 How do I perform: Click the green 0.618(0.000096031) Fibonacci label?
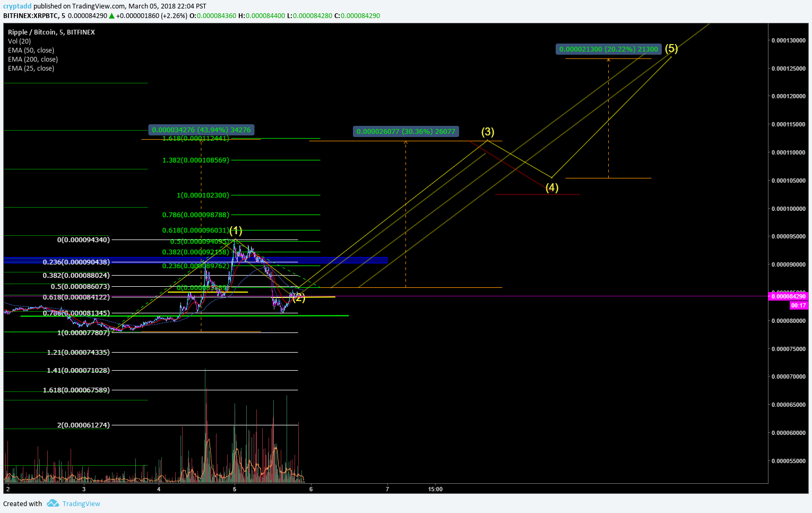tap(196, 230)
